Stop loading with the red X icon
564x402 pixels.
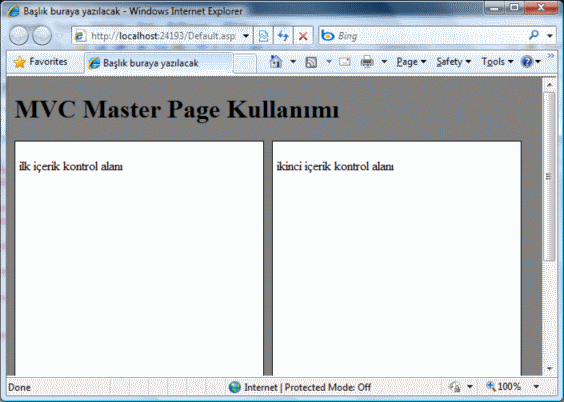(303, 36)
